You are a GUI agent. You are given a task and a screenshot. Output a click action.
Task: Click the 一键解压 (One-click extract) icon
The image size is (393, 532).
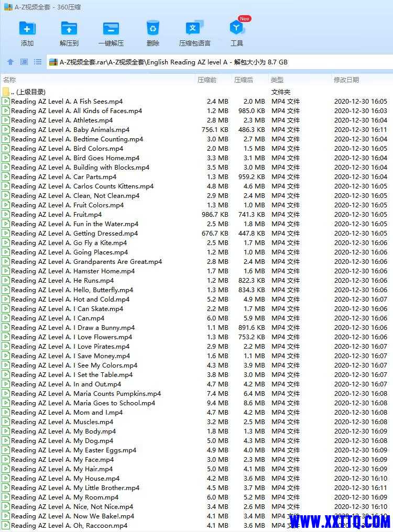(x=111, y=28)
